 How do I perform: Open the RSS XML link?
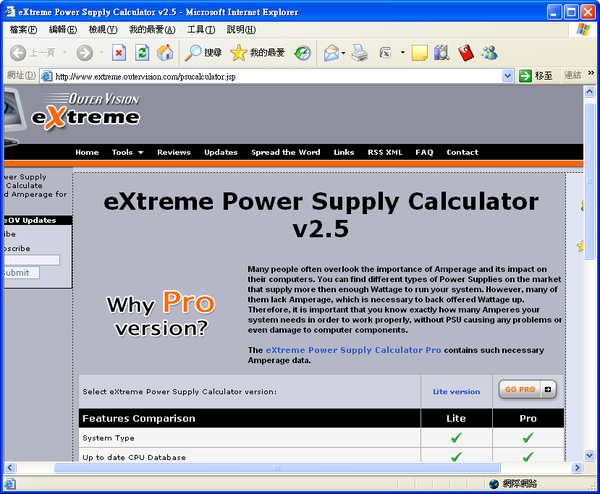pyautogui.click(x=385, y=152)
